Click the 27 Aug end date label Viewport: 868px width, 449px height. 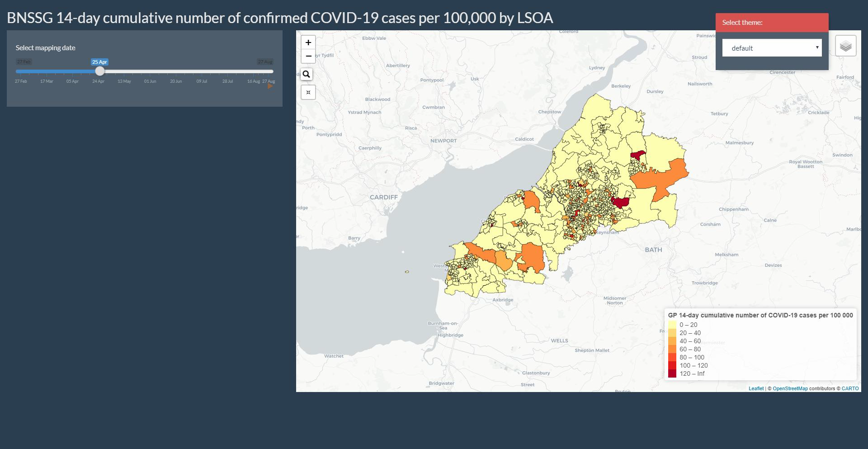point(264,61)
